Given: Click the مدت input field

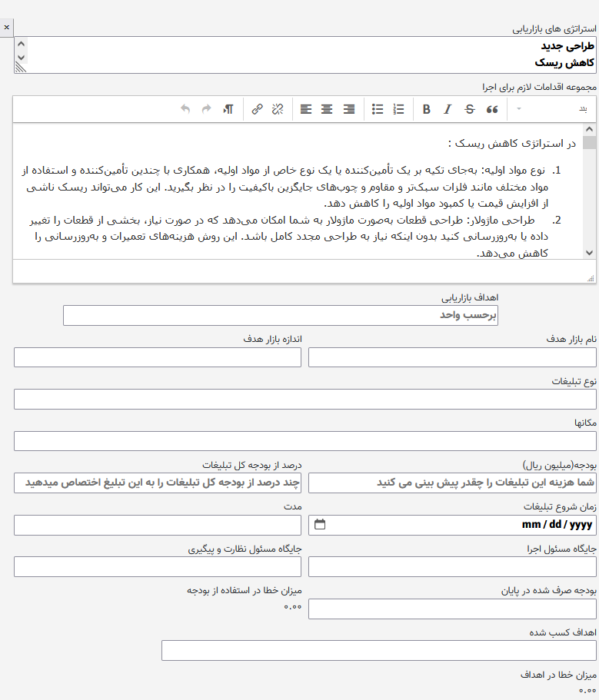Looking at the screenshot, I should (158, 525).
